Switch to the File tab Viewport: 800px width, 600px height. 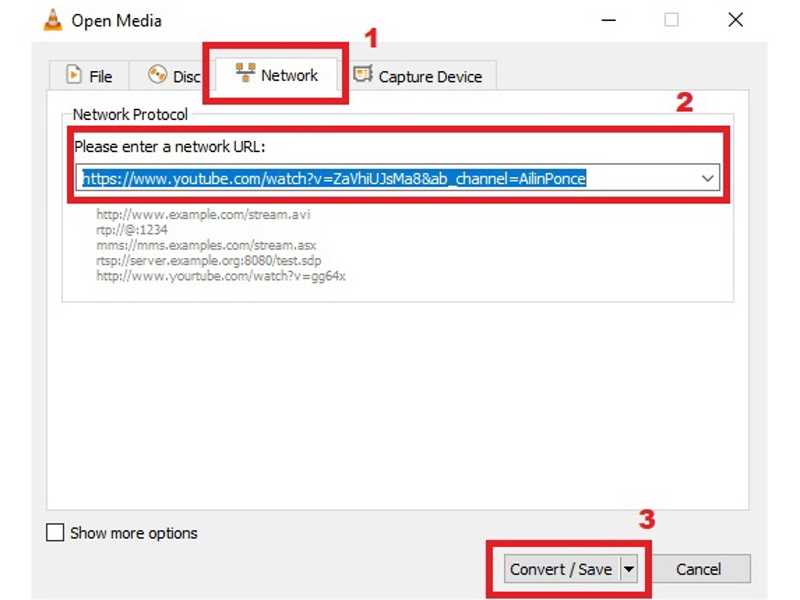(x=90, y=75)
